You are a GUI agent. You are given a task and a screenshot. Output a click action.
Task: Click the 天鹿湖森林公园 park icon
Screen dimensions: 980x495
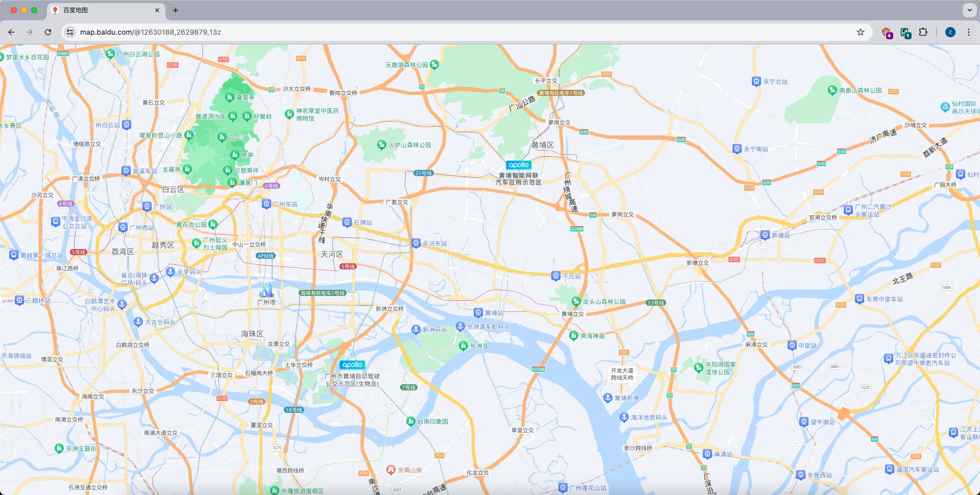(x=434, y=65)
